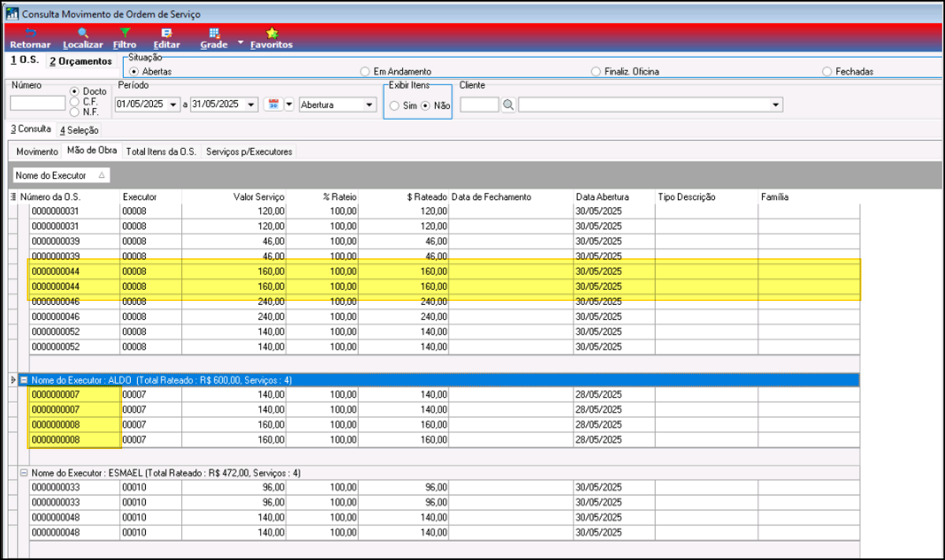Select the Em Andamento radio
Screen dimensions: 945x560
pyautogui.click(x=365, y=72)
